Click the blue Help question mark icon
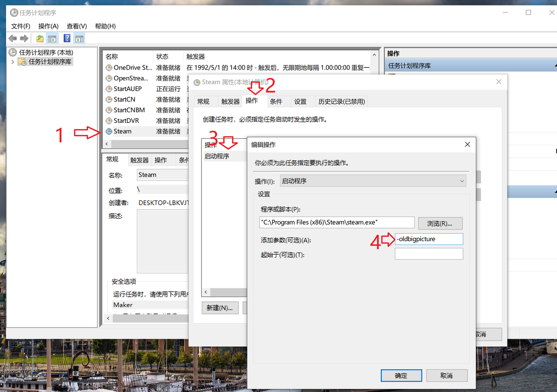 click(67, 38)
